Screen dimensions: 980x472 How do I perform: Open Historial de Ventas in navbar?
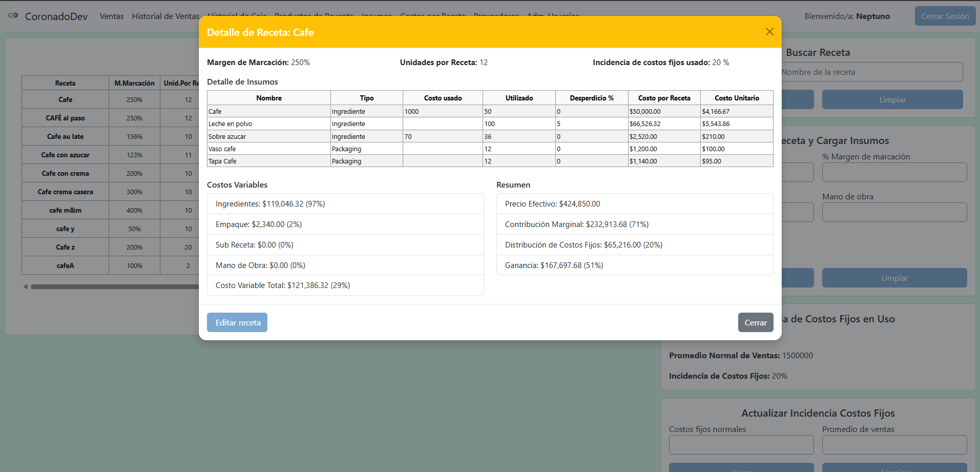tap(165, 16)
